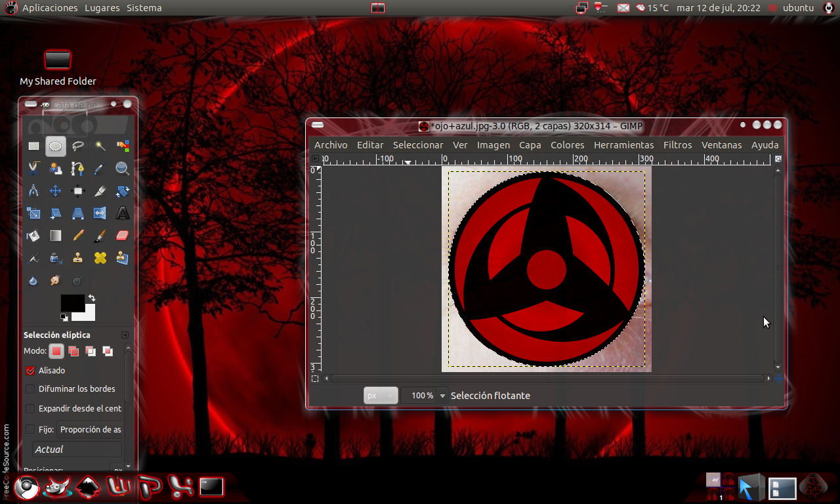The height and width of the screenshot is (504, 840).
Task: Select the Rectangle Select tool
Action: (34, 146)
